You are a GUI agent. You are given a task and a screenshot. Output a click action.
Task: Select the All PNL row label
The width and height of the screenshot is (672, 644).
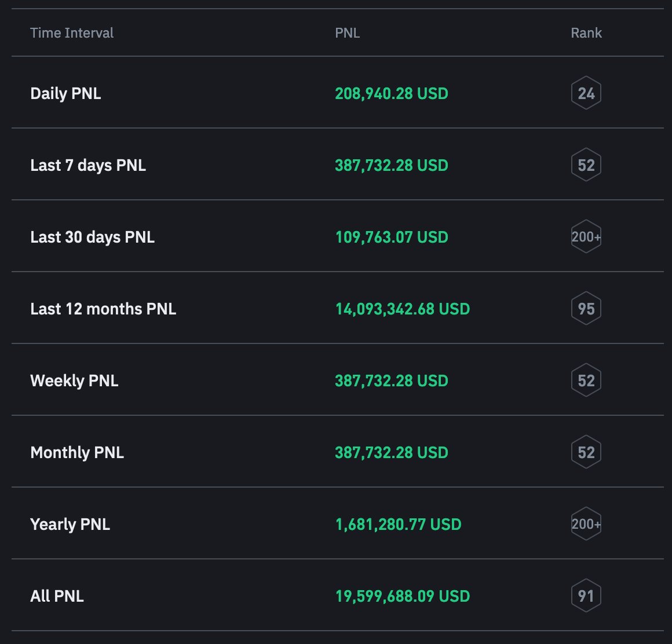pos(57,596)
